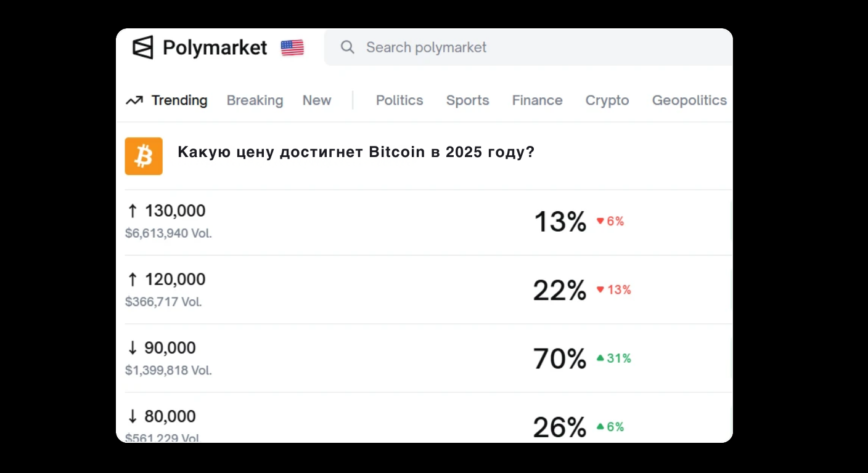
Task: Click the Polymarket logo icon
Action: [x=143, y=47]
